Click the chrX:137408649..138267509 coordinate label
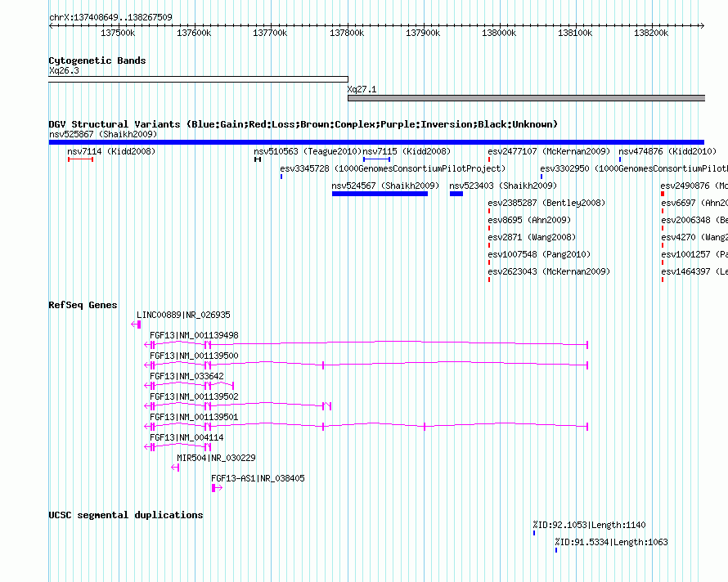Screen dimensions: 728x582 110,17
